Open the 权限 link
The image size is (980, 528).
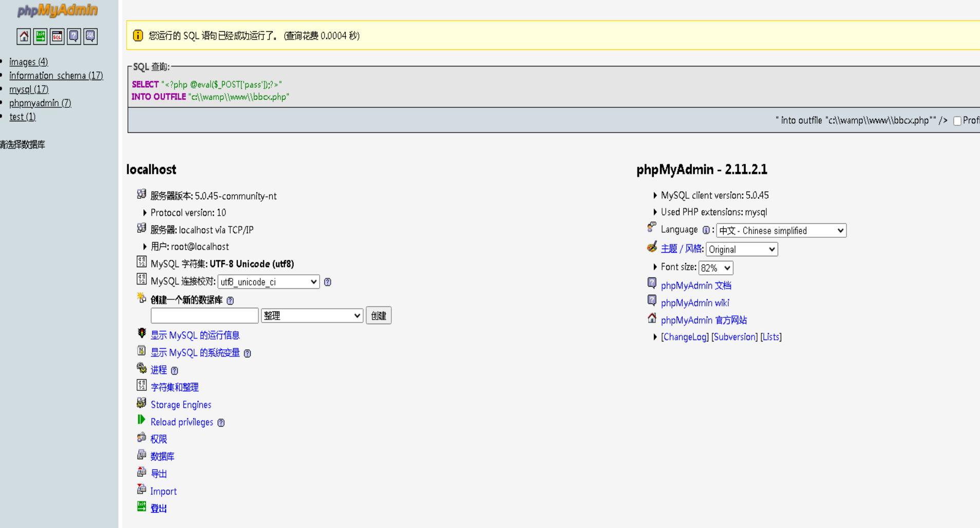pyautogui.click(x=159, y=439)
